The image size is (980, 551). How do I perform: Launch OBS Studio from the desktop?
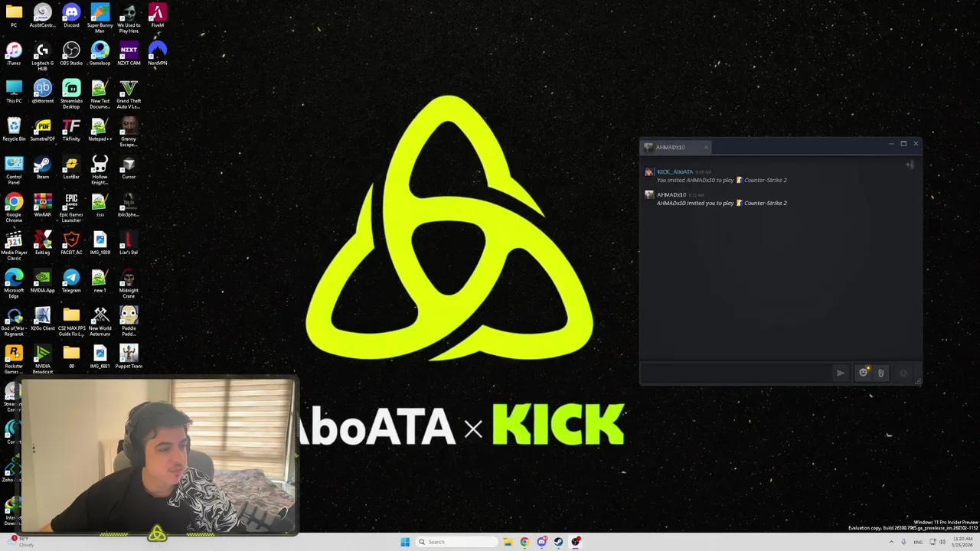[71, 54]
